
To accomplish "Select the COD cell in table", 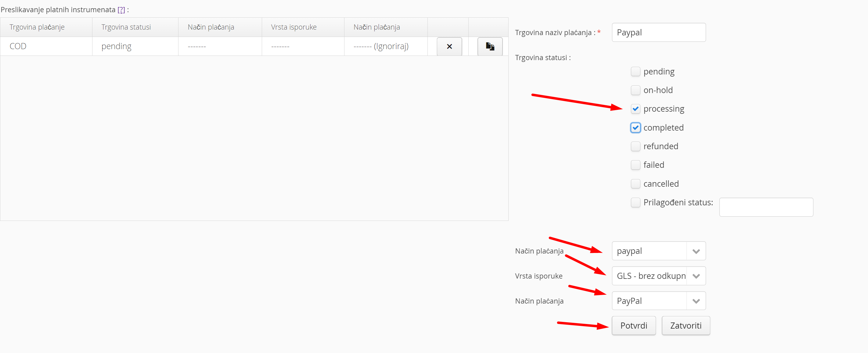I will pos(18,46).
